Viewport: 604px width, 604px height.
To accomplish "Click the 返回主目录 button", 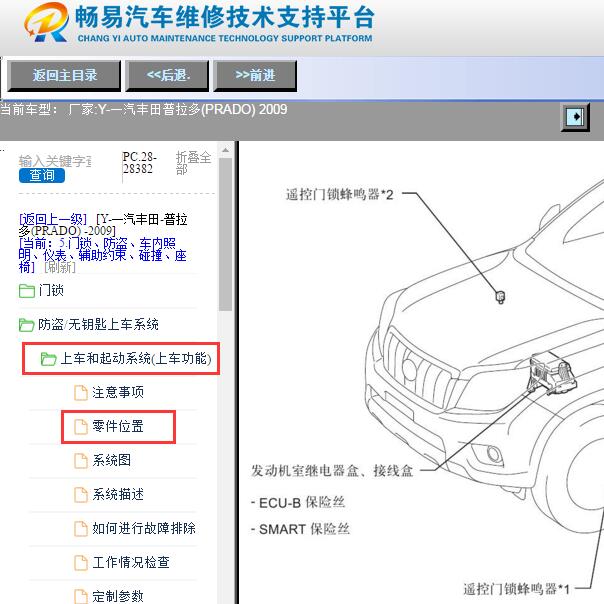I will coord(64,76).
